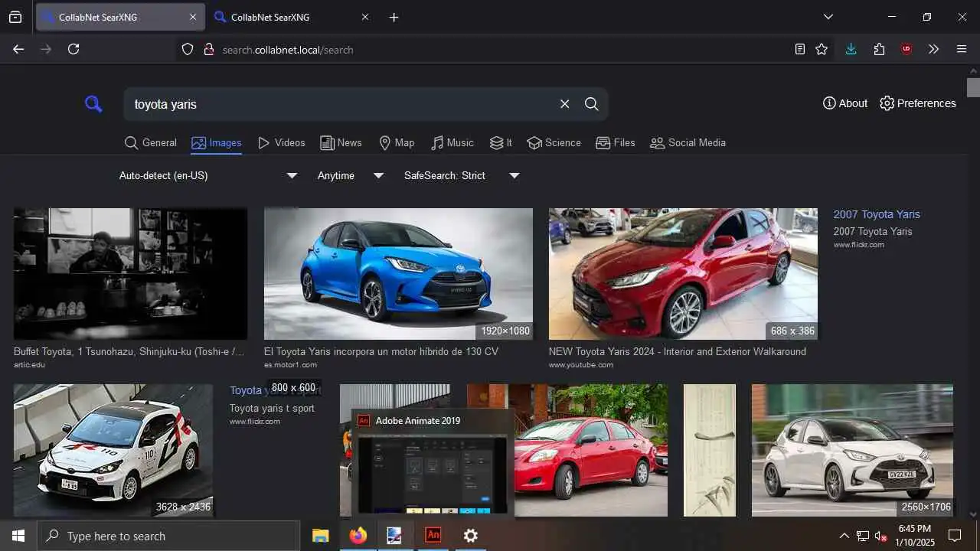Open the 6:45 PM clock calendar
Viewport: 980px width, 551px height.
pos(915,536)
